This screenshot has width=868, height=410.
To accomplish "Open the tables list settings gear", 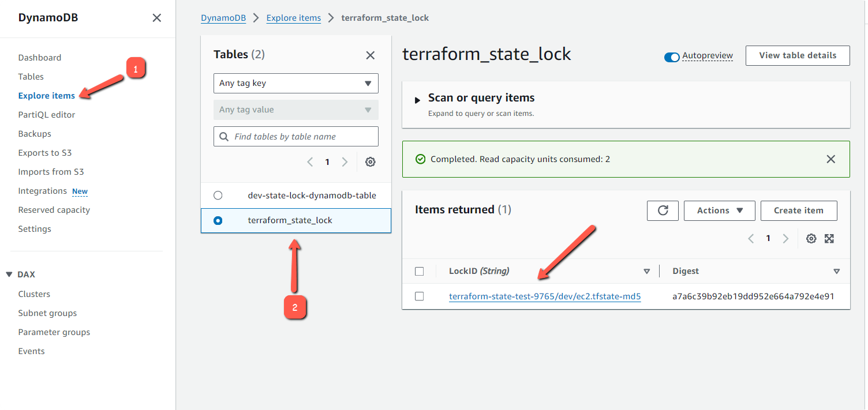I will point(370,162).
